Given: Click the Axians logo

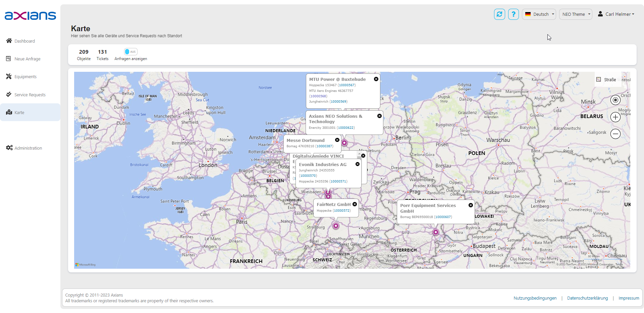Looking at the screenshot, I should coord(30,15).
